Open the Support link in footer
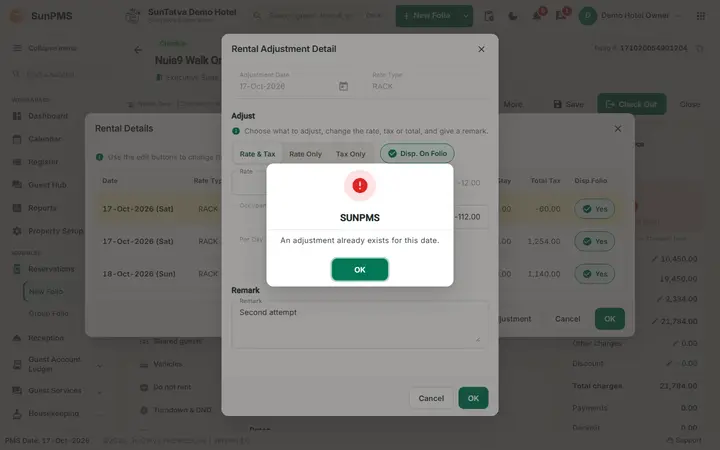 tap(684, 440)
